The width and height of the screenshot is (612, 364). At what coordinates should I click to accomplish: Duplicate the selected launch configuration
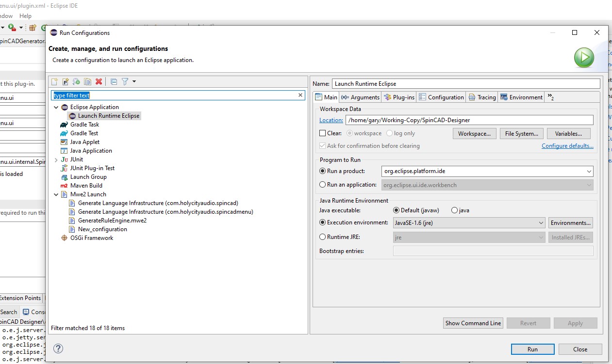tap(87, 82)
